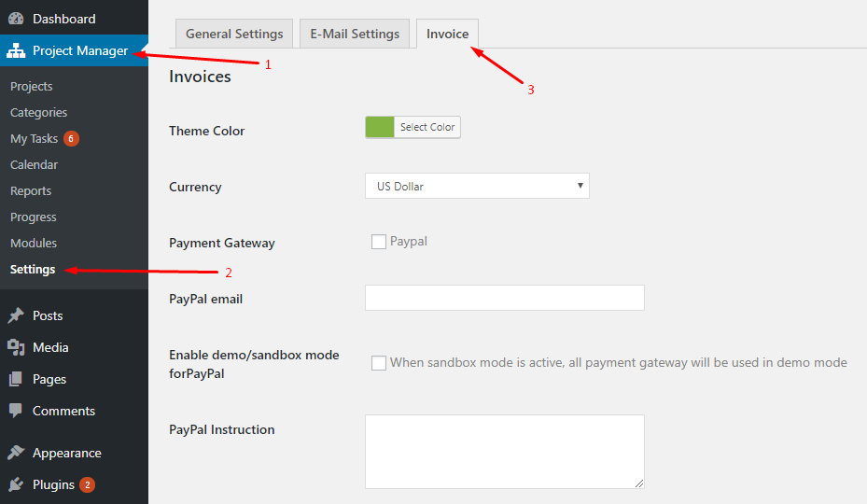
Task: Click the Comments speech bubble icon
Action: click(x=16, y=411)
